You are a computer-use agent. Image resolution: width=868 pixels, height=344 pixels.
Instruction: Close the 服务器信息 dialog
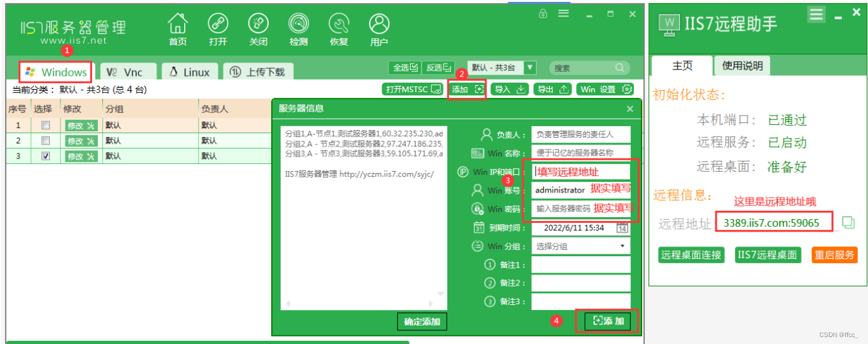point(630,109)
